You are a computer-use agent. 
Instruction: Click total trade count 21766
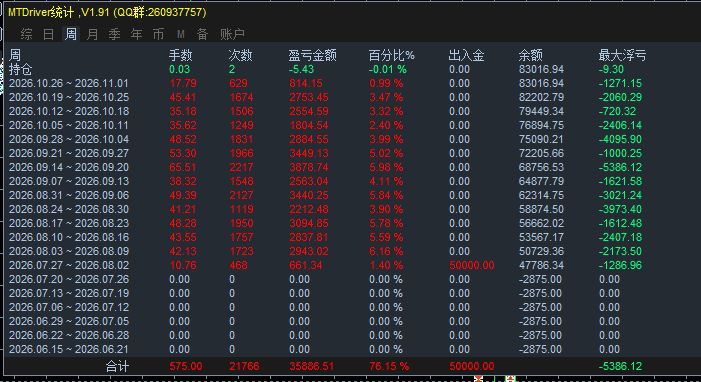tap(244, 366)
